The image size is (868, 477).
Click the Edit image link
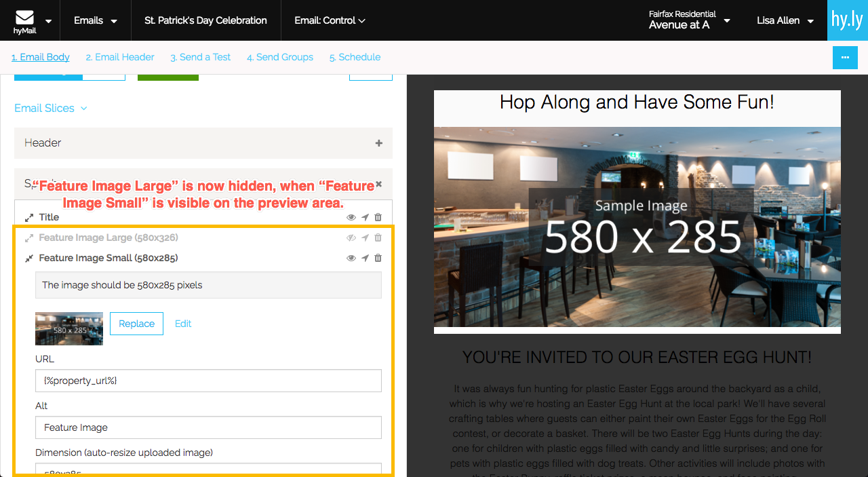click(183, 324)
